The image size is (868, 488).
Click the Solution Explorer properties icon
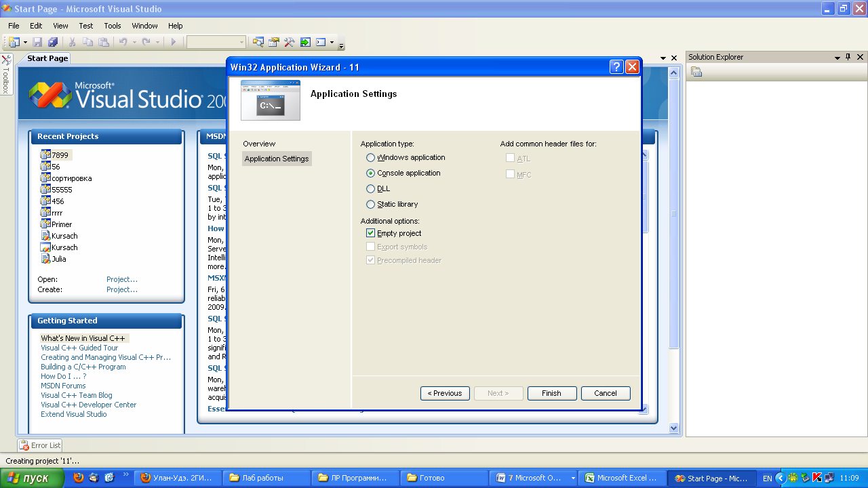pyautogui.click(x=696, y=72)
